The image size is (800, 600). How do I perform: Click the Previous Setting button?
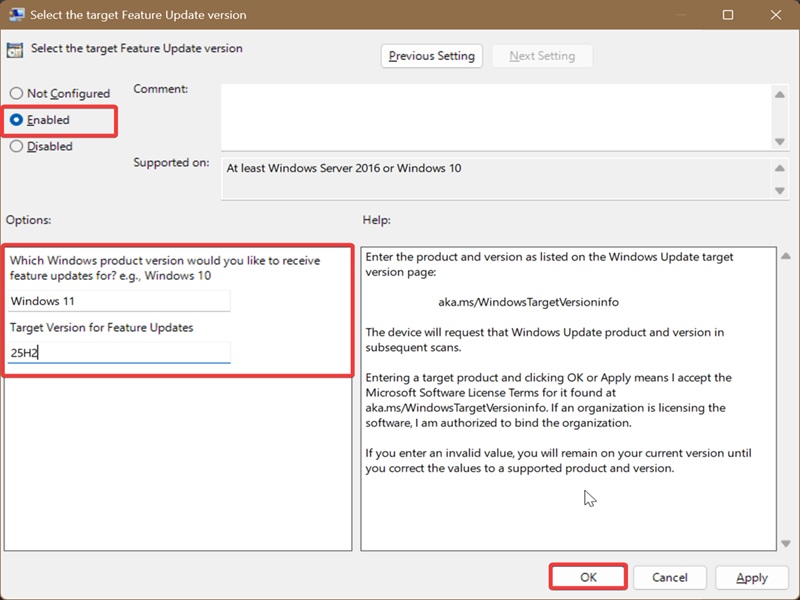432,56
